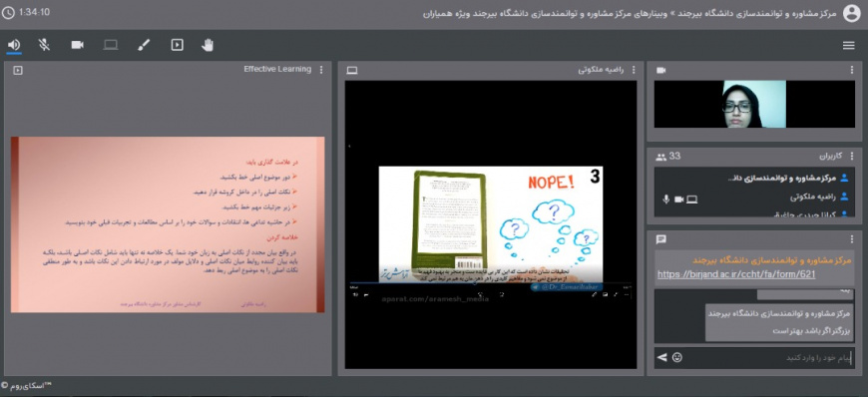Select the whiteboard brush tool
This screenshot has width=868, height=397.
[144, 45]
